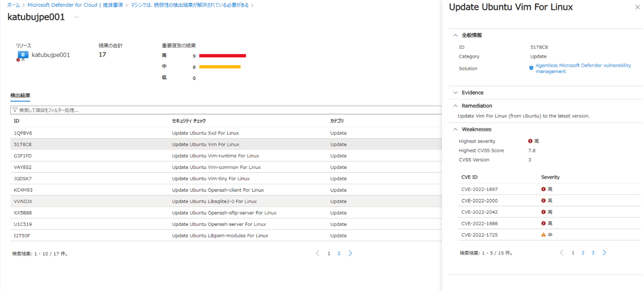
Task: Expand the Evidence section
Action: point(455,93)
